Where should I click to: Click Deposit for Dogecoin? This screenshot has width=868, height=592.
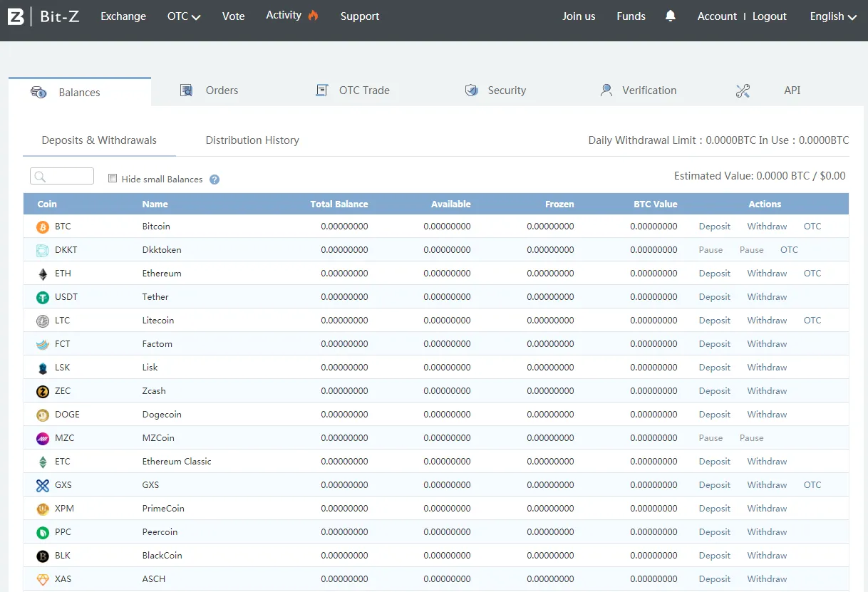[715, 415]
